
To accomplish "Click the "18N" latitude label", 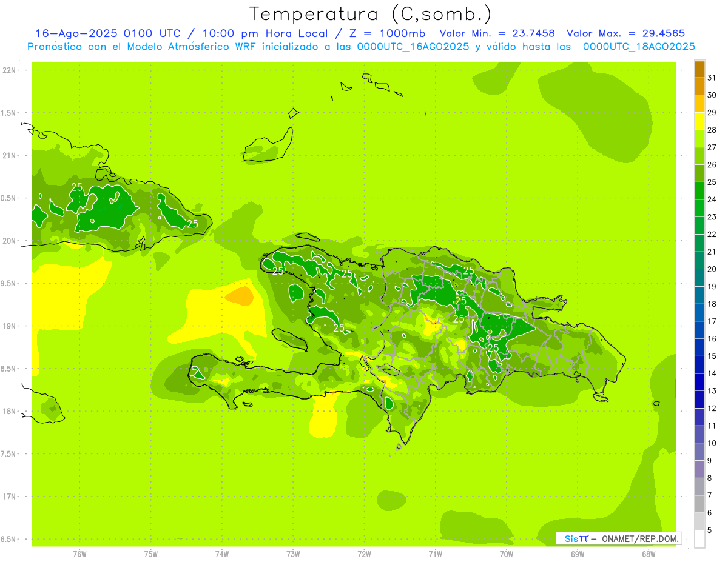I will (x=9, y=411).
